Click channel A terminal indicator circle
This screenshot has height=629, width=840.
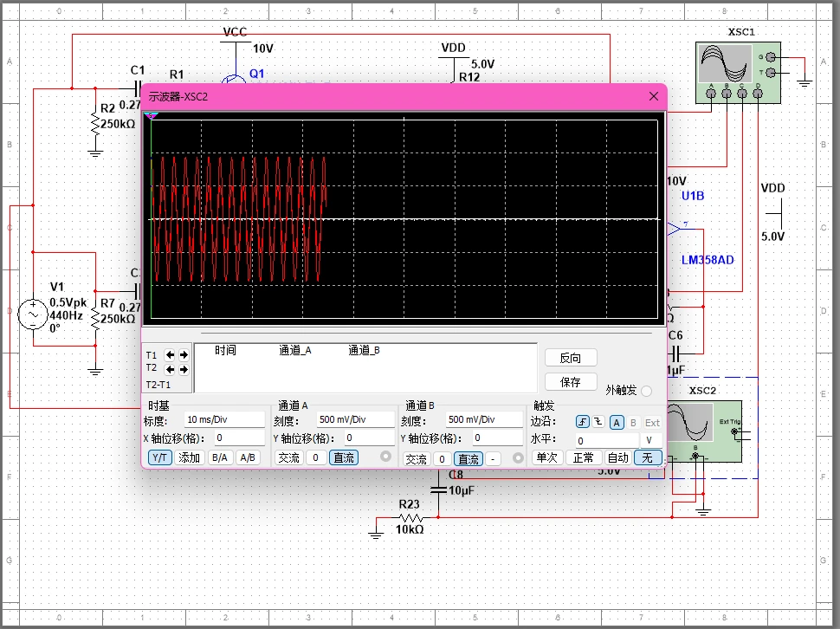pos(385,457)
